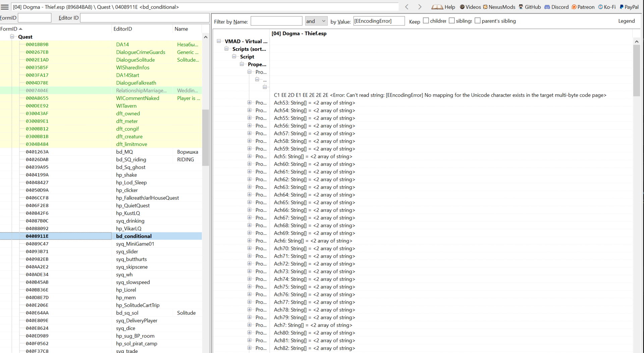Click the Ach5: String[] value
Image resolution: width=644 pixels, height=353 pixels.
pyautogui.click(x=313, y=156)
